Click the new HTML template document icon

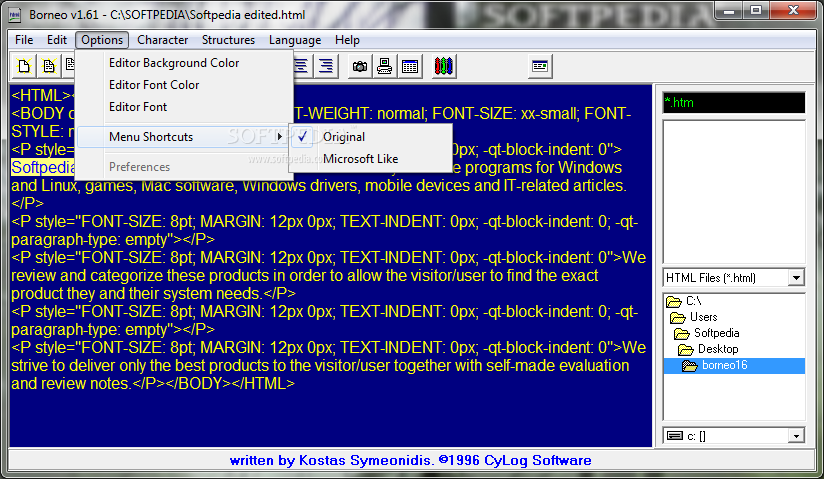point(49,66)
